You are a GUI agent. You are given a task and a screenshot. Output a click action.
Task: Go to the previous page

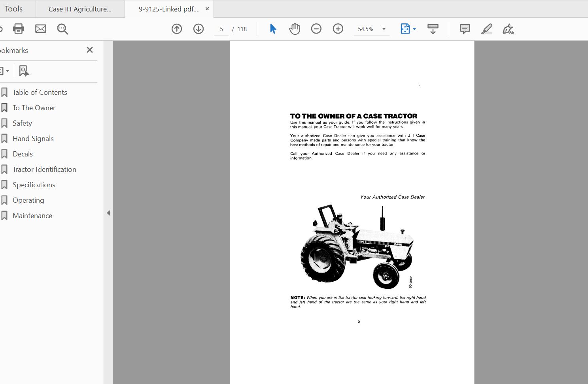177,28
